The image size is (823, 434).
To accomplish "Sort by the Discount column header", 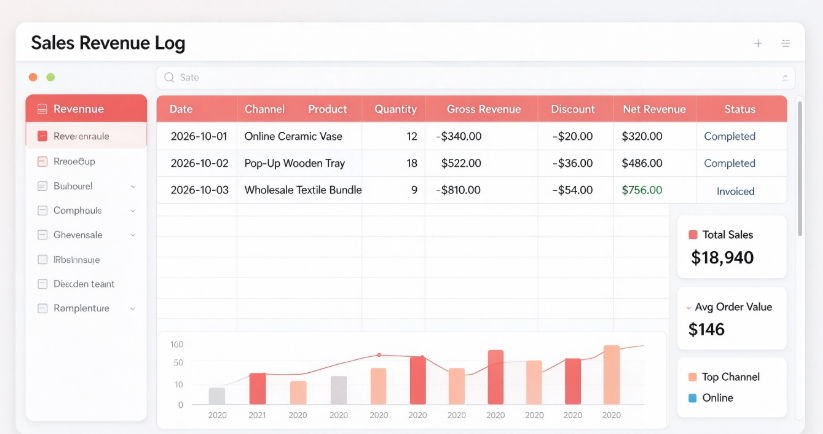I will [573, 109].
